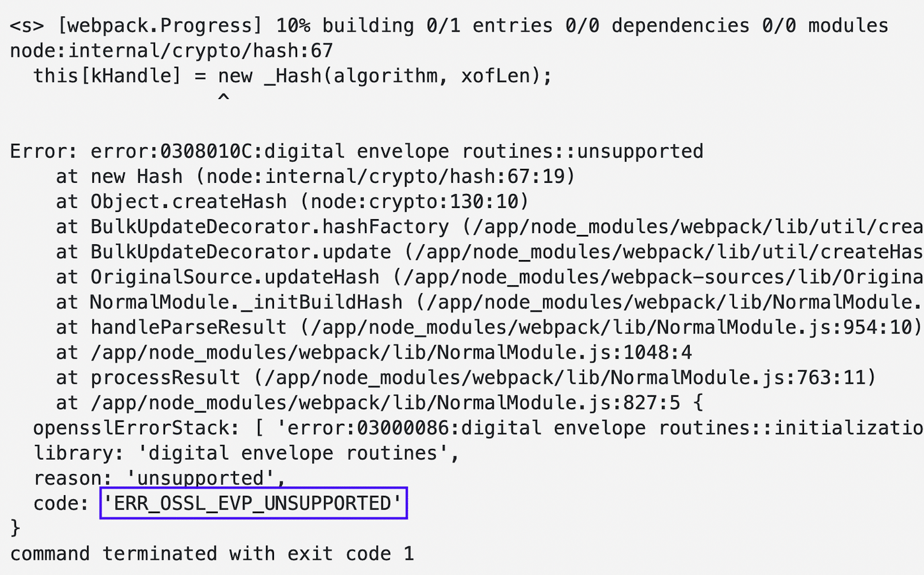Click the BulkUpdateDecorator.hashFactory stack frame

tap(488, 226)
